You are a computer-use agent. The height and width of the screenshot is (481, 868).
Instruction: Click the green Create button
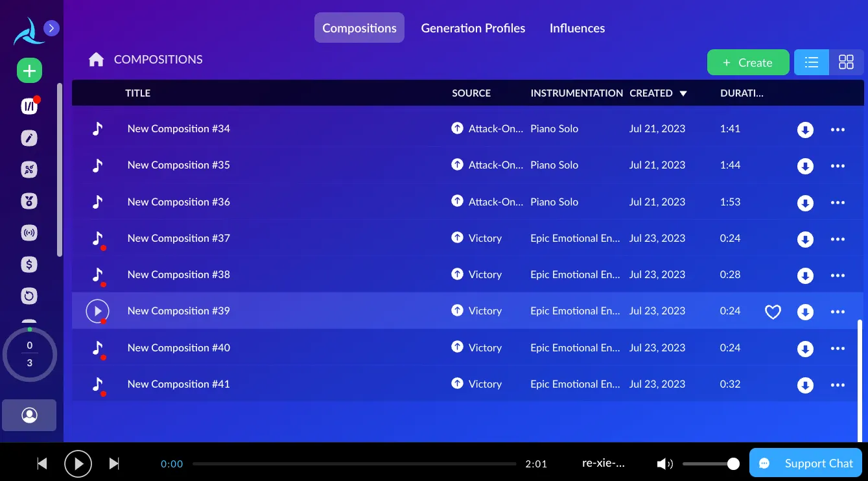pos(748,62)
